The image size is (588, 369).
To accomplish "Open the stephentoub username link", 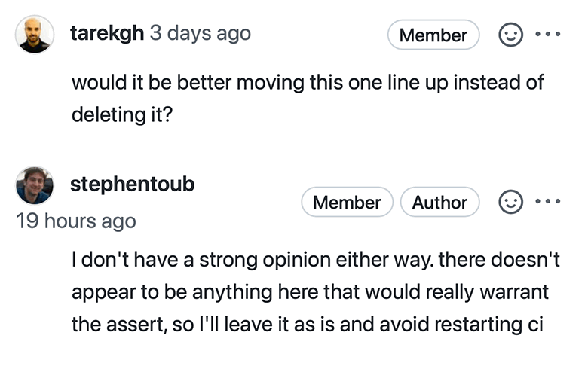I will point(132,184).
